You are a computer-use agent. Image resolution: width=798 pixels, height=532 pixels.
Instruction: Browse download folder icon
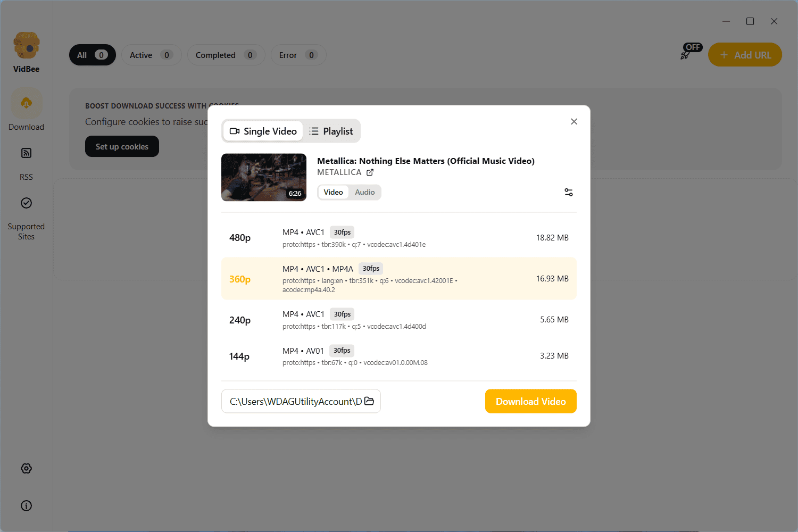click(369, 401)
